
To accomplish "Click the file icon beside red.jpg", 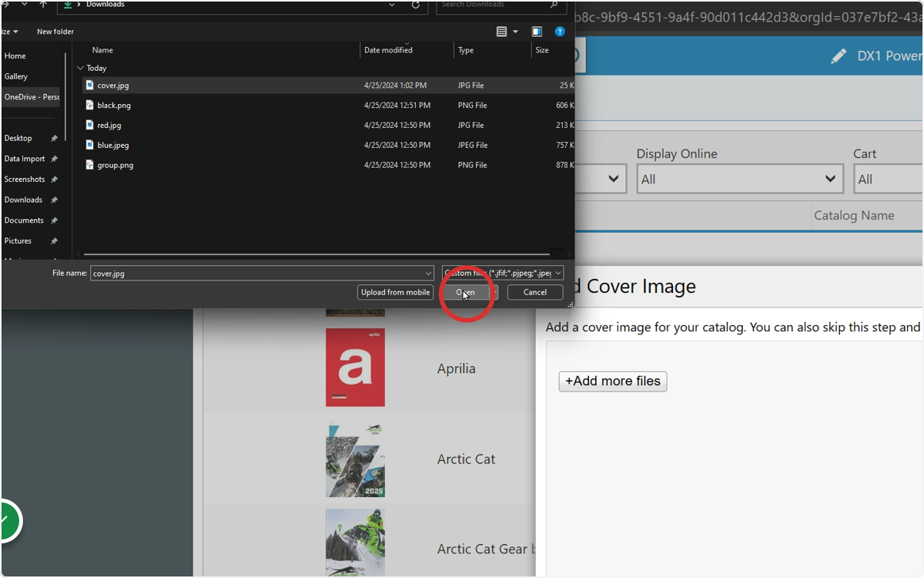I will click(90, 125).
